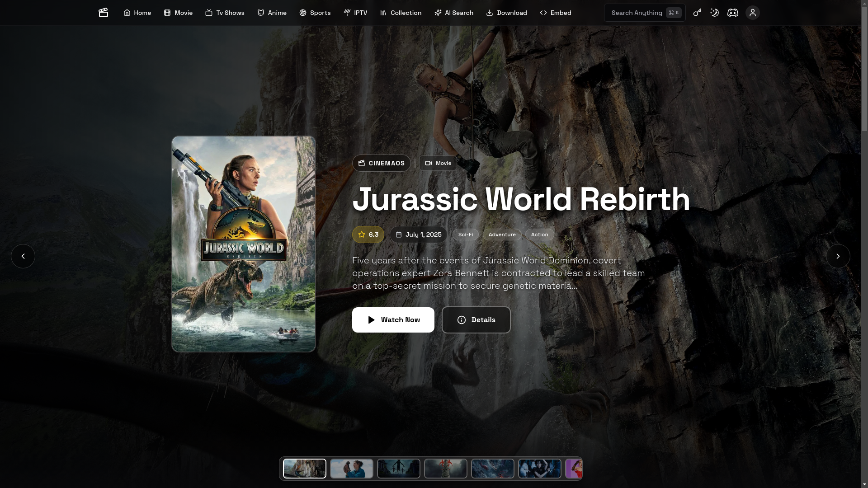Open the Movie section
Viewport: 868px width, 488px height.
click(178, 13)
